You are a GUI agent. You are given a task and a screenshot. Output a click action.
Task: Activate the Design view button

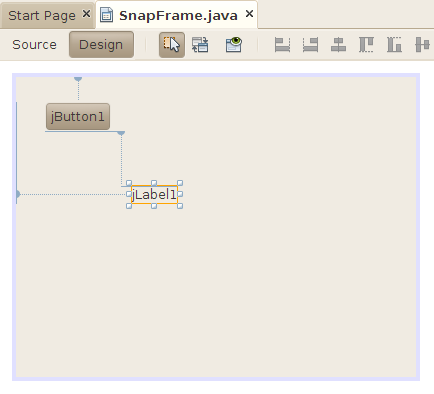tap(101, 45)
